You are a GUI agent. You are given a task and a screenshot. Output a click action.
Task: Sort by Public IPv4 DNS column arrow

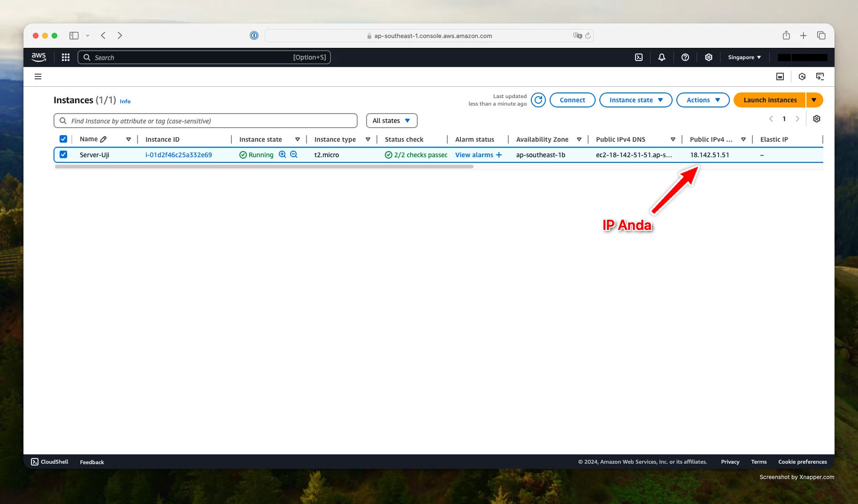[x=673, y=139]
